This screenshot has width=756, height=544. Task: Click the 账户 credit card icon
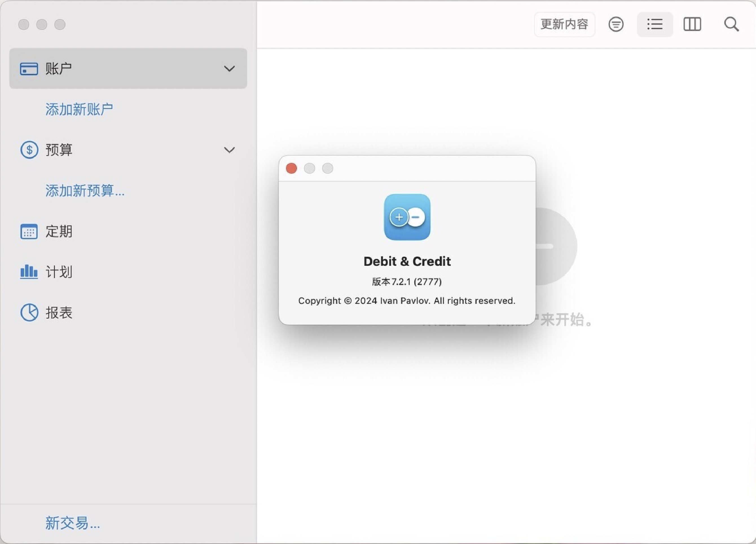coord(29,69)
